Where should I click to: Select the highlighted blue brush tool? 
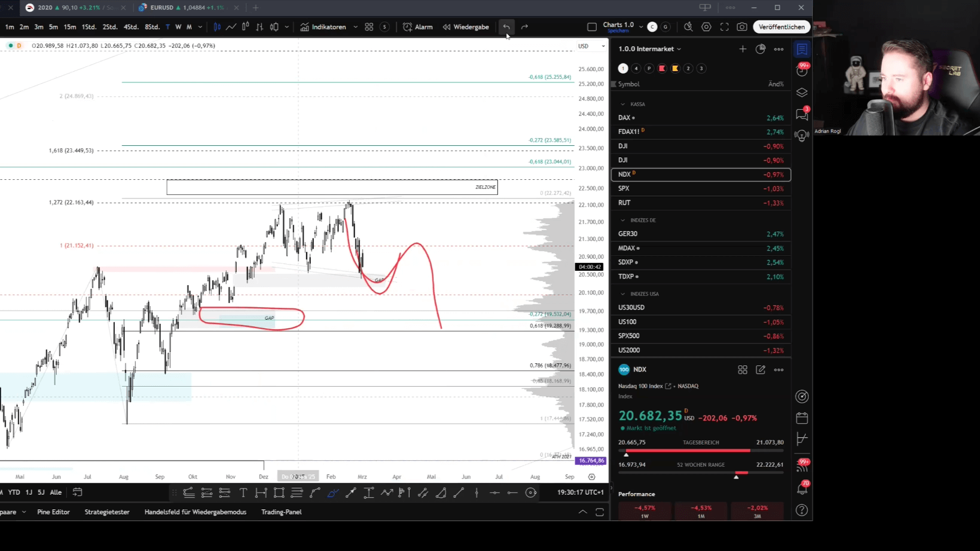click(333, 492)
